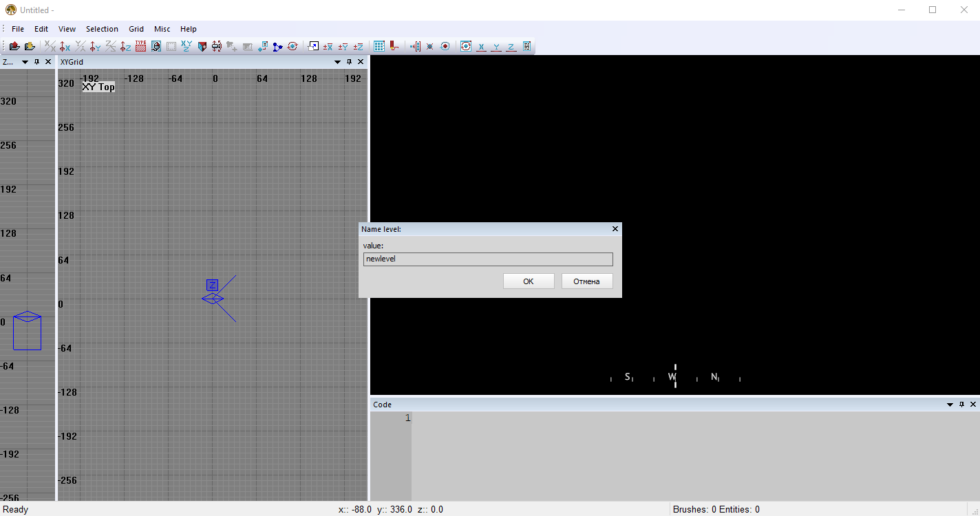Toggle the pin on XYGrid panel
980x516 pixels.
(x=349, y=62)
